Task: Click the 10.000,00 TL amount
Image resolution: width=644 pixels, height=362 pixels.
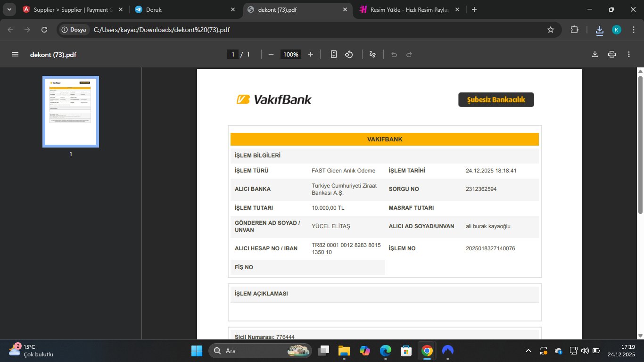Action: coord(328,208)
